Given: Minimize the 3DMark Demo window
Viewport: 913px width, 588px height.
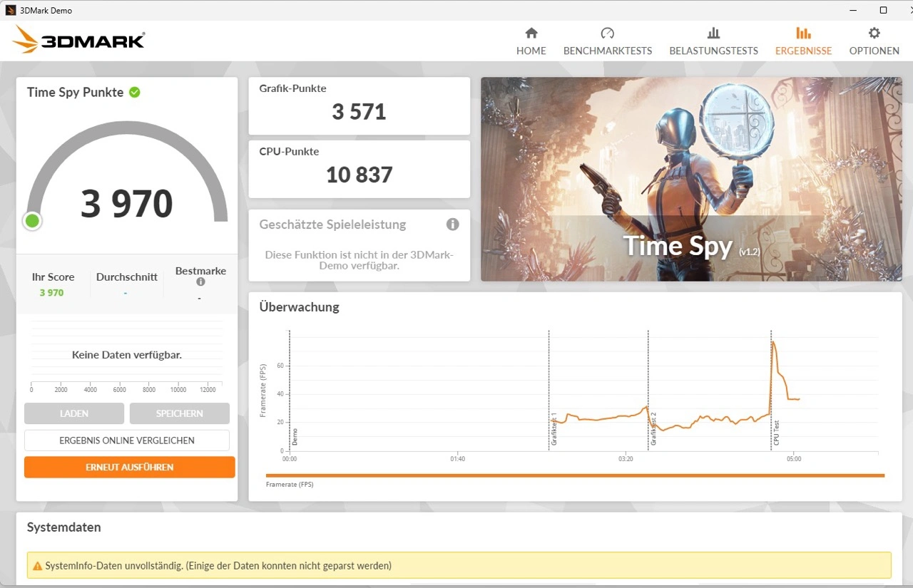Looking at the screenshot, I should pos(854,10).
